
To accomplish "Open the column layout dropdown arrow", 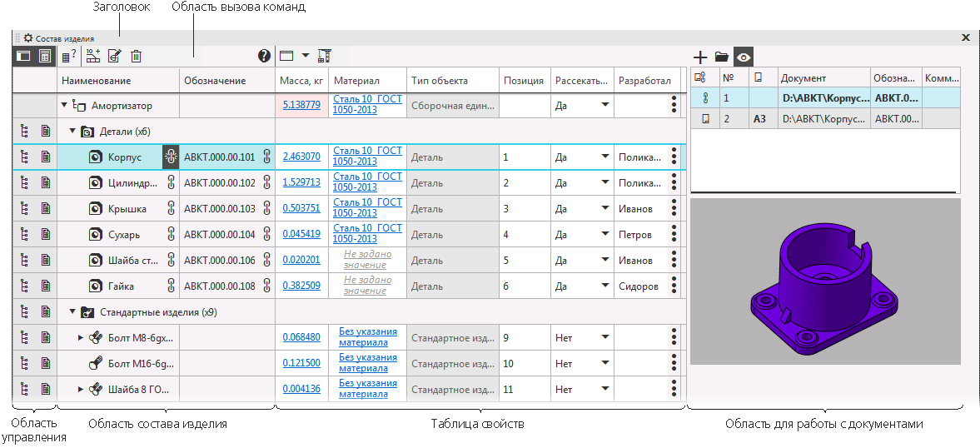I will coord(306,57).
